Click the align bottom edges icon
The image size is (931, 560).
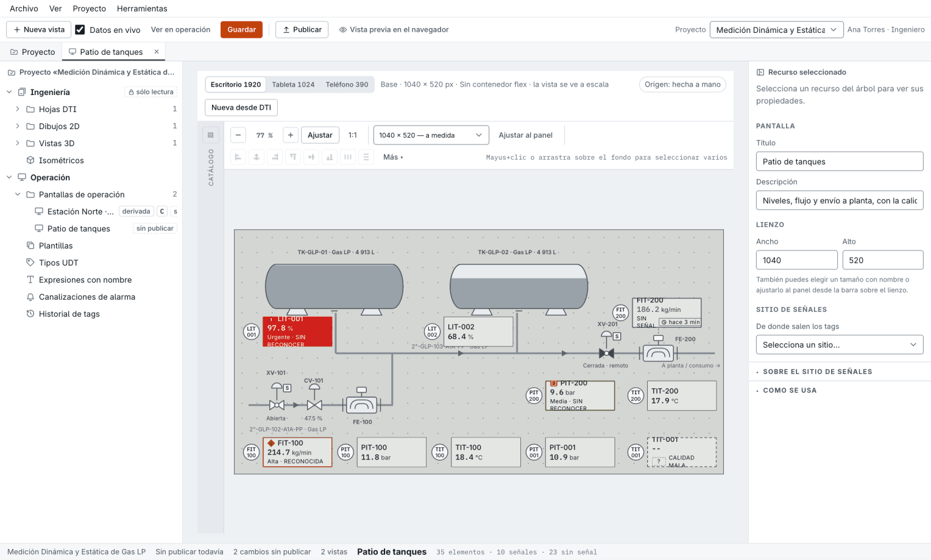pos(330,157)
